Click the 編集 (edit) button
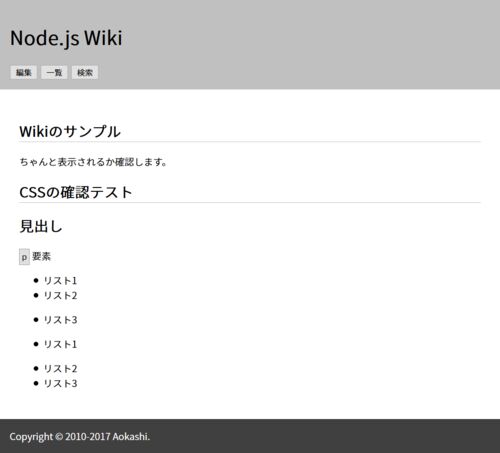The image size is (500, 453). (23, 72)
